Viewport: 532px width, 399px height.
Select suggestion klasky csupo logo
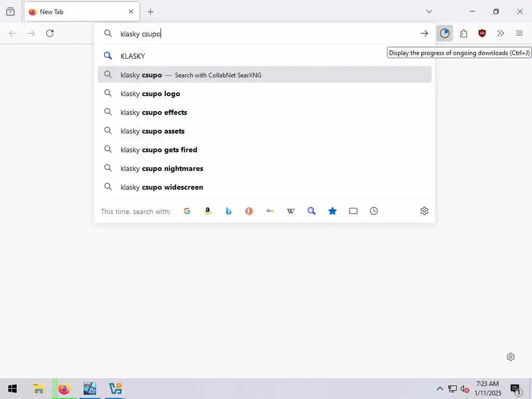(x=264, y=94)
